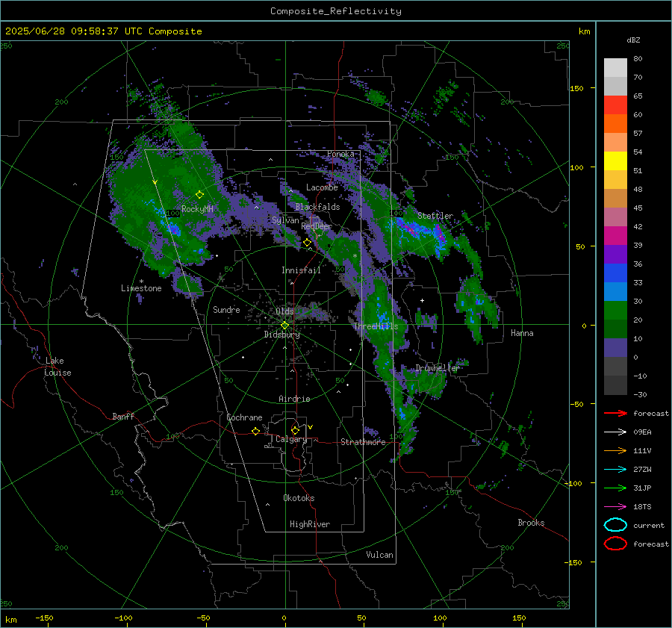Viewport: 672px width, 628px height.
Task: Select the white 09EA arrow symbol
Action: pos(615,432)
